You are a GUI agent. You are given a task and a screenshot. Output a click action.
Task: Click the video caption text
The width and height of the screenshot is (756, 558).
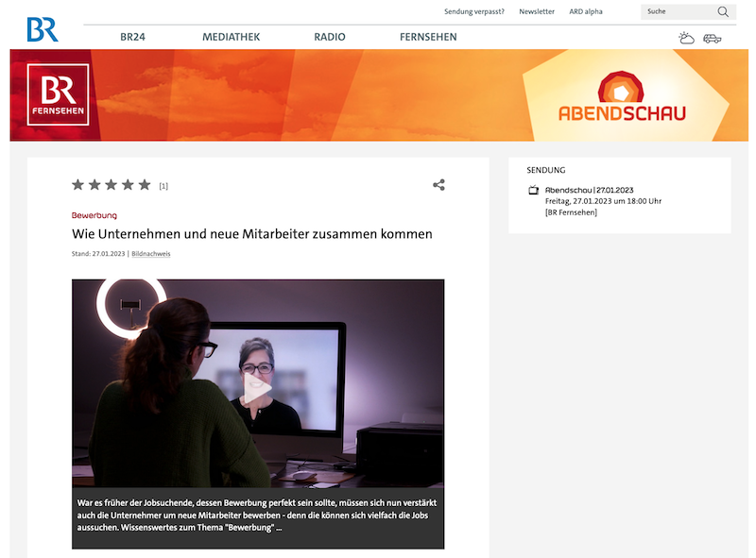[257, 516]
